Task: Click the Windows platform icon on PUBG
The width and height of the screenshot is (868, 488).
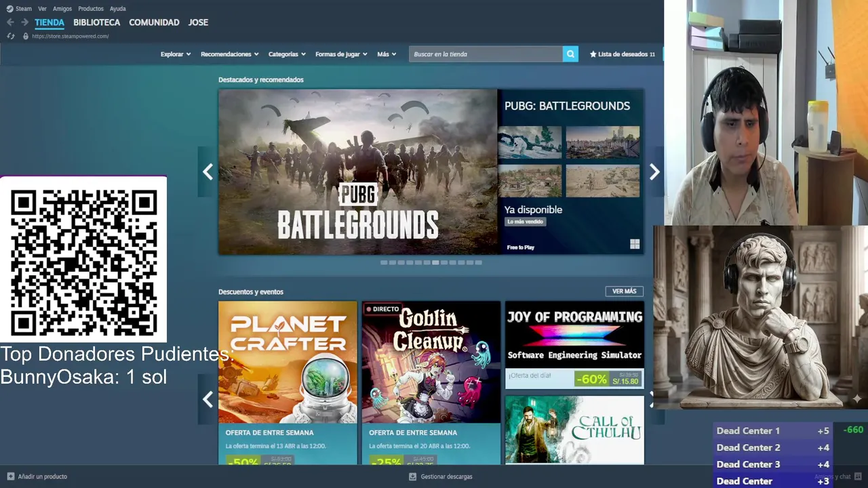Action: click(635, 245)
